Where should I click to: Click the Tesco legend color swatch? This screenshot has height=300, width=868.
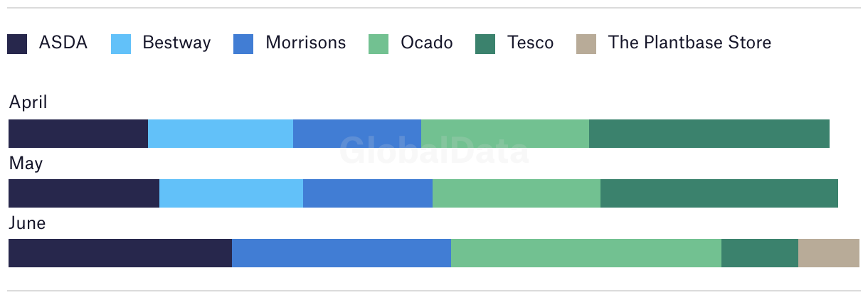[x=485, y=44]
